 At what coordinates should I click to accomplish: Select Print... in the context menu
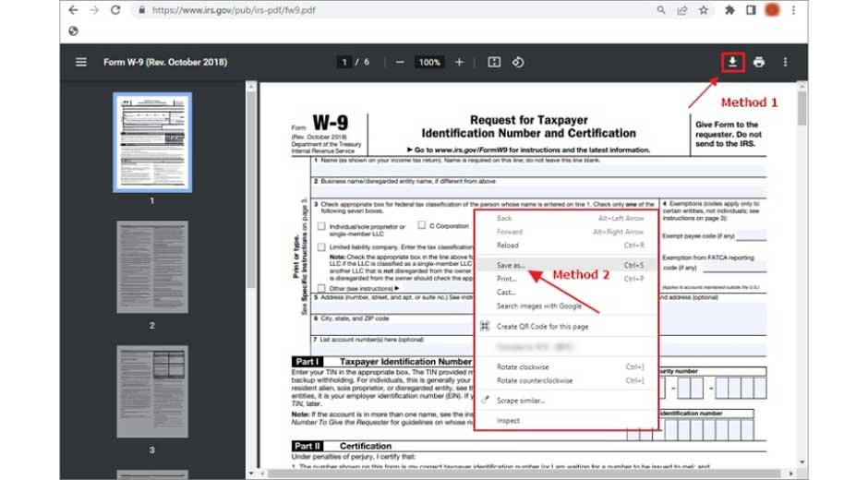[507, 278]
